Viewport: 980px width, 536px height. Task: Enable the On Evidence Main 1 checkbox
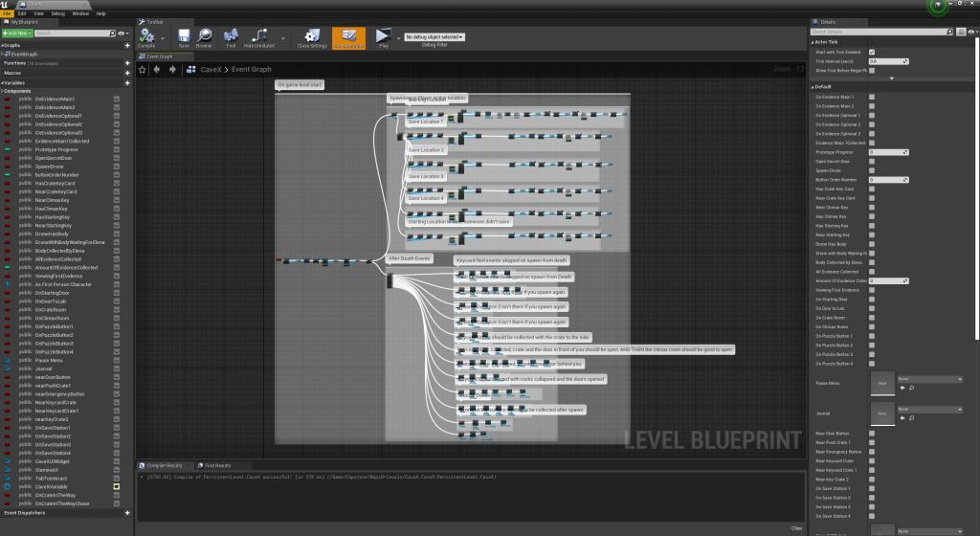coord(871,97)
